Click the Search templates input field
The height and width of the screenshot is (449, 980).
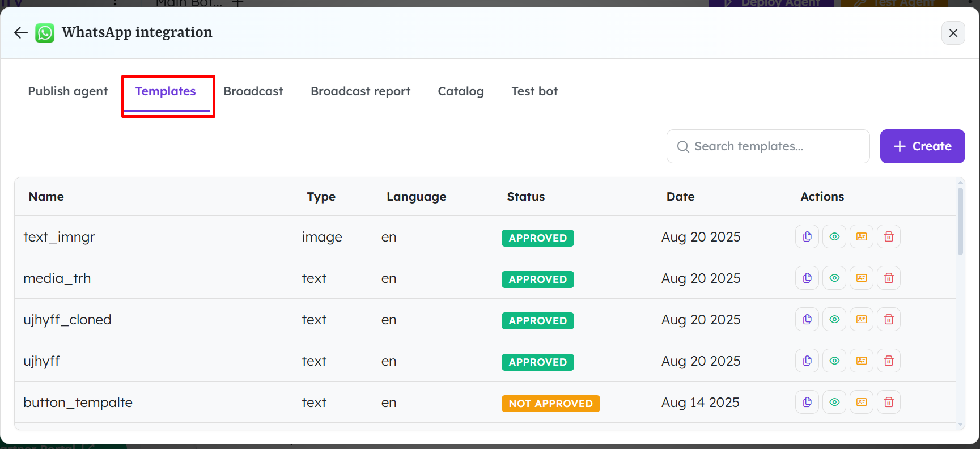tap(768, 146)
